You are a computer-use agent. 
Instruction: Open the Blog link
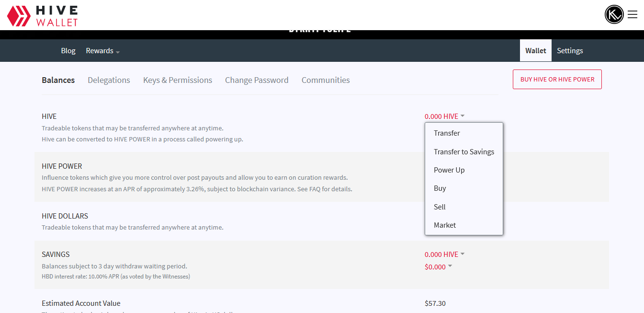pyautogui.click(x=68, y=51)
